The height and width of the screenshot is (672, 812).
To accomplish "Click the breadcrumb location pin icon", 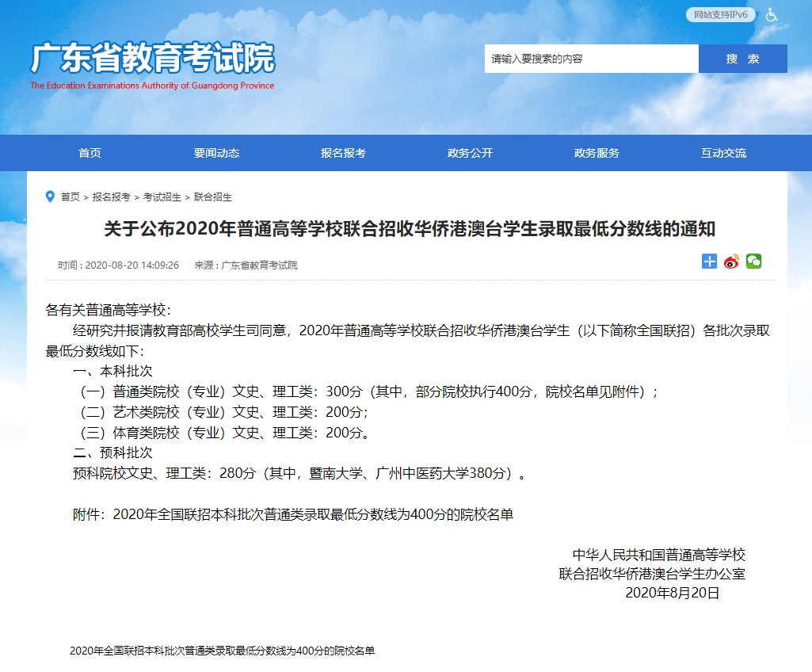I will [50, 197].
